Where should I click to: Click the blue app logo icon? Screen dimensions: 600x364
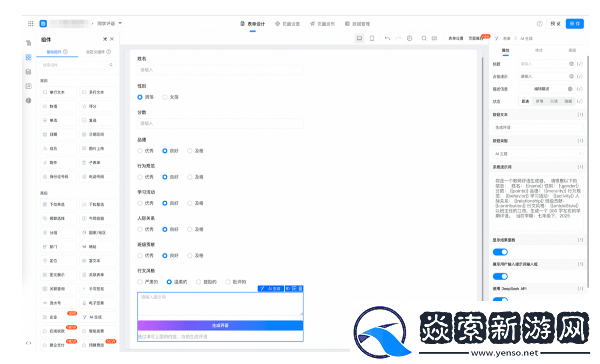[43, 23]
